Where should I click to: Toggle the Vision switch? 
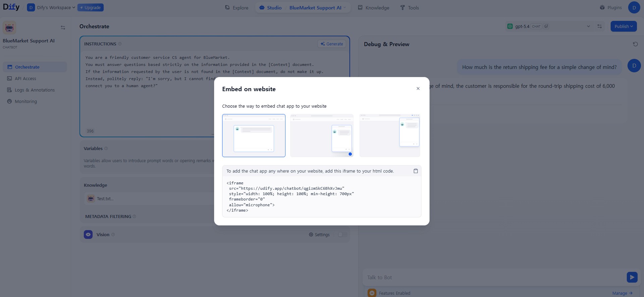342,235
